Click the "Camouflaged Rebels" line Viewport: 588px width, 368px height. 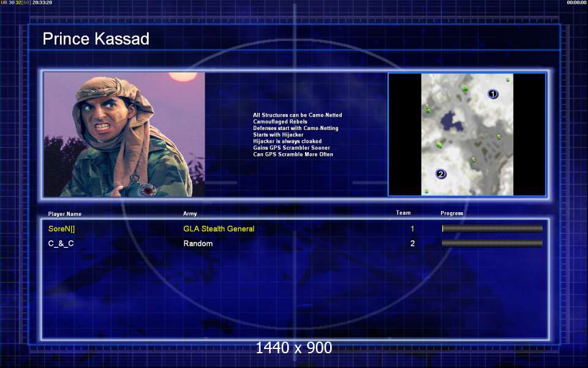280,121
